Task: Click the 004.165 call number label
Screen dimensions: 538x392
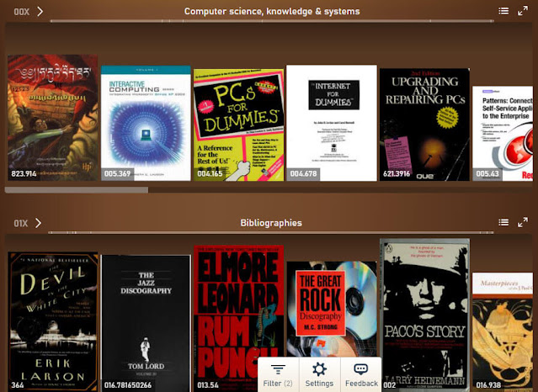Action: (x=210, y=174)
